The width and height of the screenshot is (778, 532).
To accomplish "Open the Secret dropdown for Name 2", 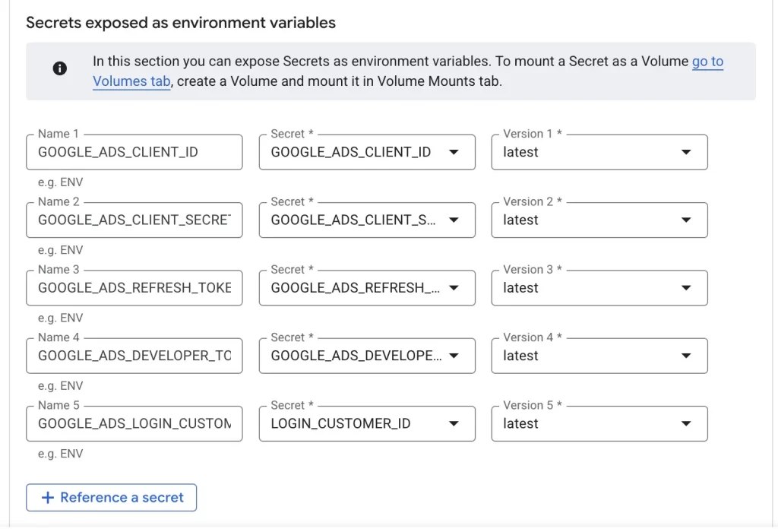I will click(367, 220).
